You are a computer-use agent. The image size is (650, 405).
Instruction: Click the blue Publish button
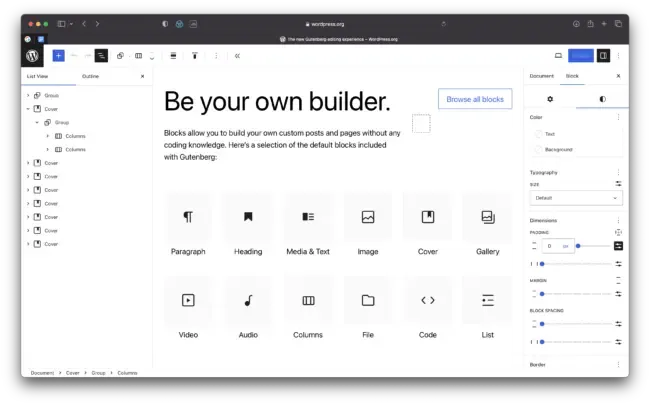581,56
